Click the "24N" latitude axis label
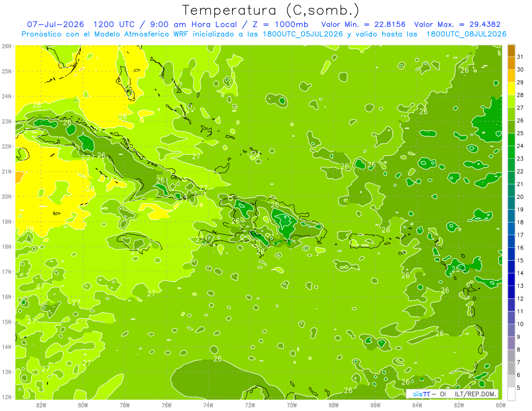This screenshot has width=532, height=411. 6,96
